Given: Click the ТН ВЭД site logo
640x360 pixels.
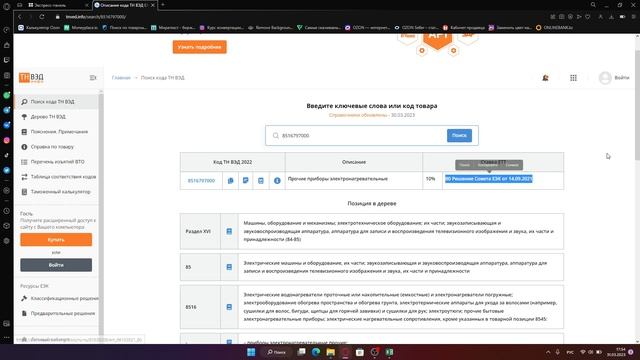Looking at the screenshot, I should coord(31,78).
